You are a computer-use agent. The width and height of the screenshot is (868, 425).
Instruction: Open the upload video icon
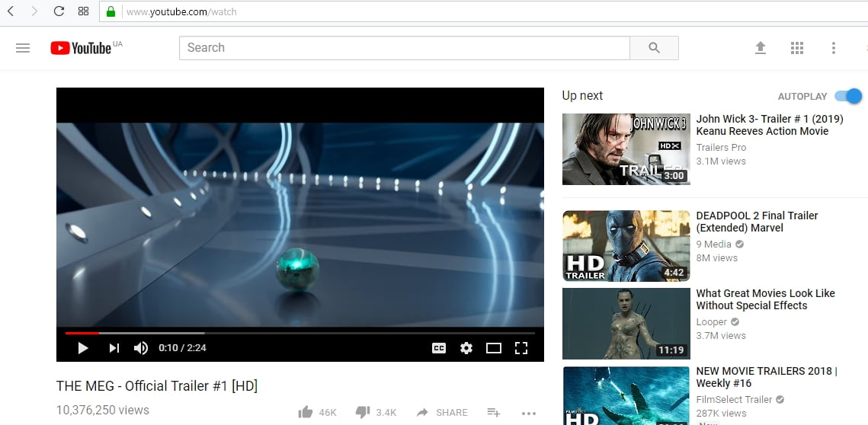click(x=761, y=48)
